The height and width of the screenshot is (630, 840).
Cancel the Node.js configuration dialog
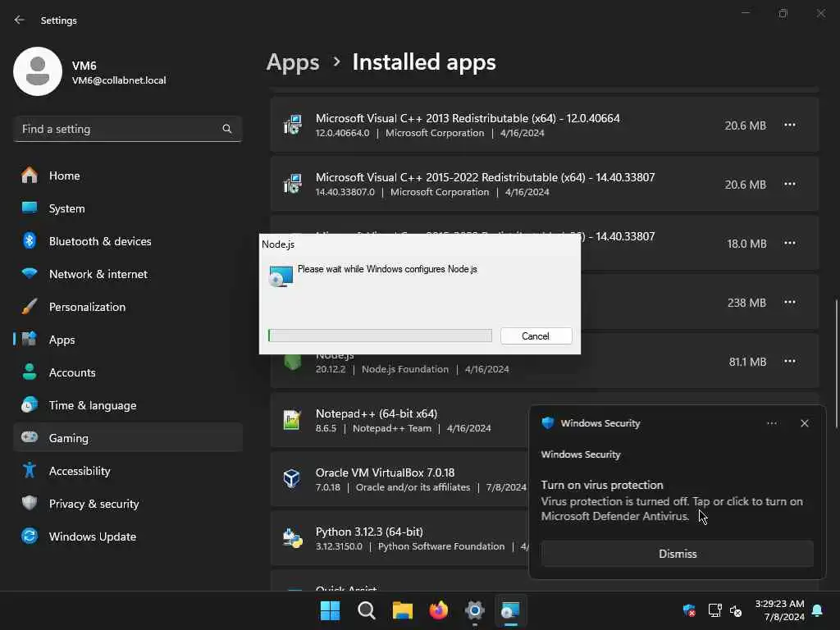[536, 336]
